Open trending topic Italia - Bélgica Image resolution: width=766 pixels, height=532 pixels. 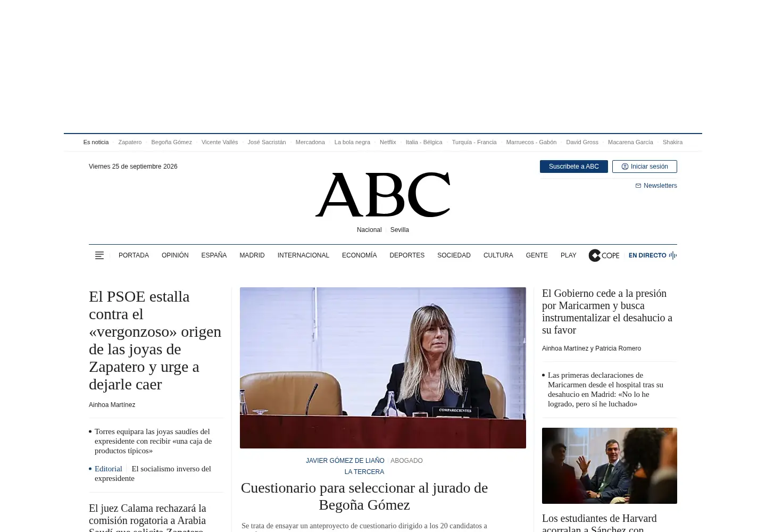coord(424,142)
